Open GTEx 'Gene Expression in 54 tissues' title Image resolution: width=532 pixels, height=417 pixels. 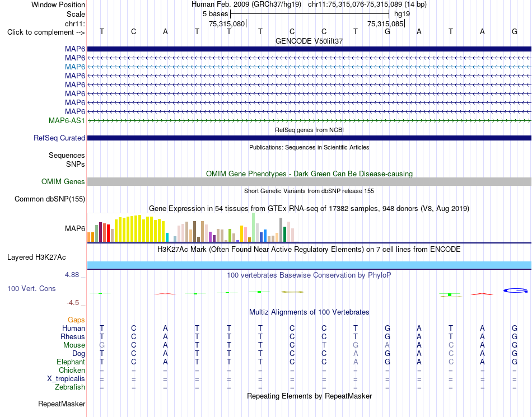click(309, 208)
